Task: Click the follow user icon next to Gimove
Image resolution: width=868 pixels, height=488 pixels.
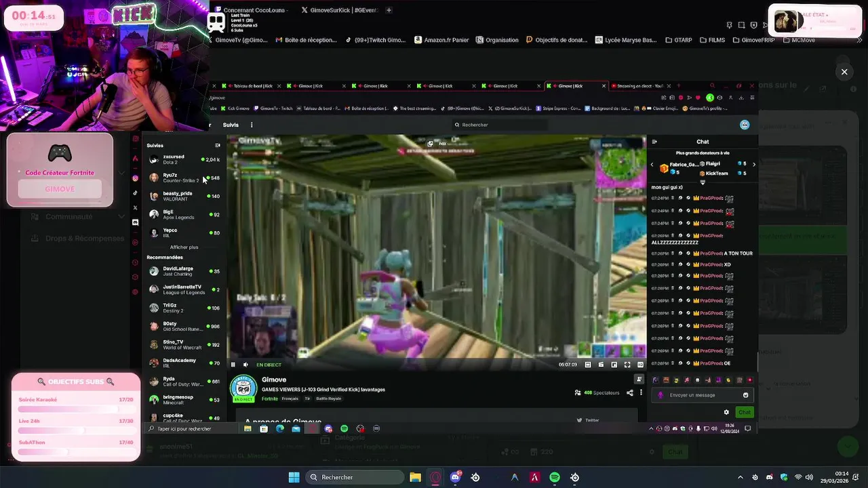Action: [639, 380]
